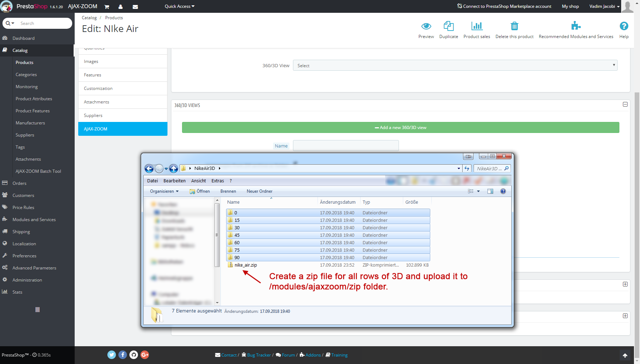Click Brennen in Explorer toolbar
This screenshot has width=640, height=364.
point(228,191)
